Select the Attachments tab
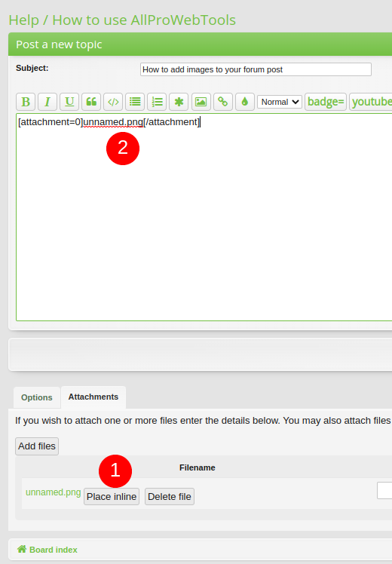 [93, 397]
